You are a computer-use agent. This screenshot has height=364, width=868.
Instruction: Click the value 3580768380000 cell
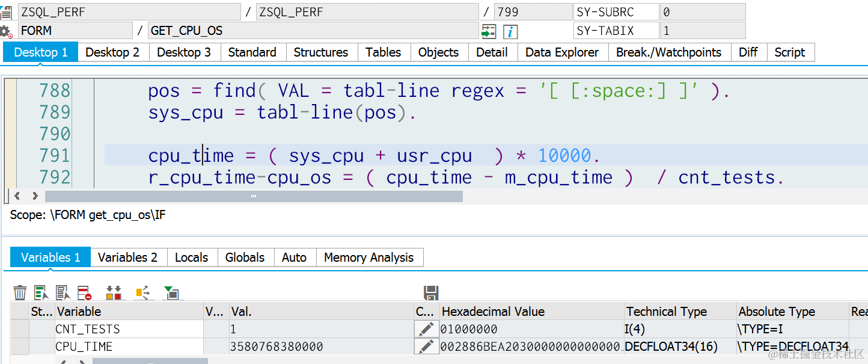321,347
